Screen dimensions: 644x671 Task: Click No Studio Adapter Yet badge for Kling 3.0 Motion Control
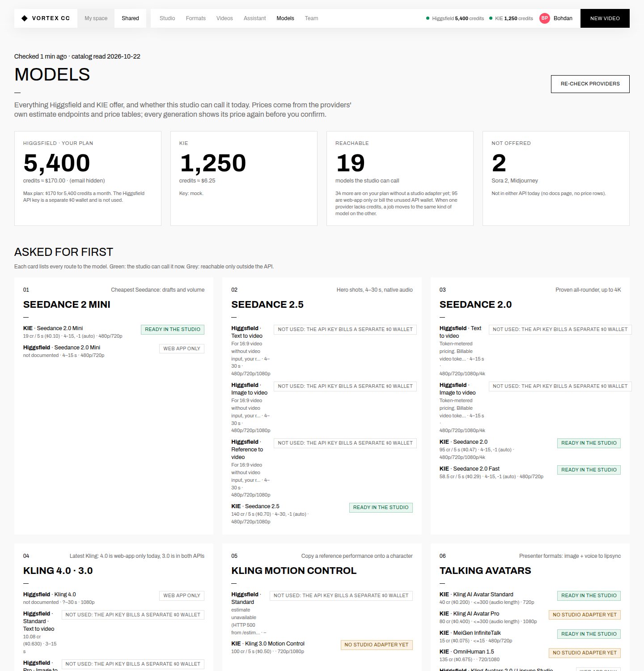pos(377,645)
